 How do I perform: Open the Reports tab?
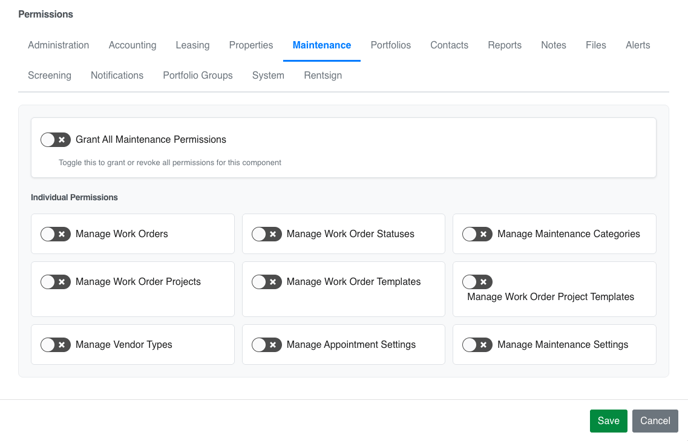(x=505, y=45)
